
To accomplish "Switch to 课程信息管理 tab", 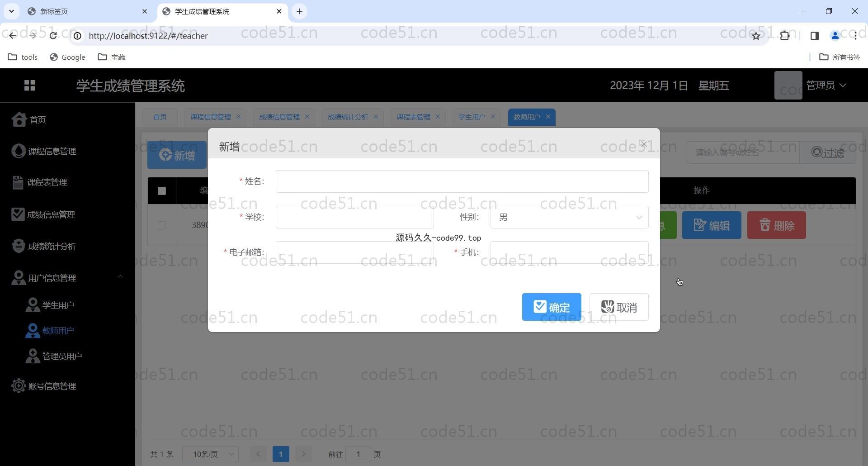I will click(211, 117).
